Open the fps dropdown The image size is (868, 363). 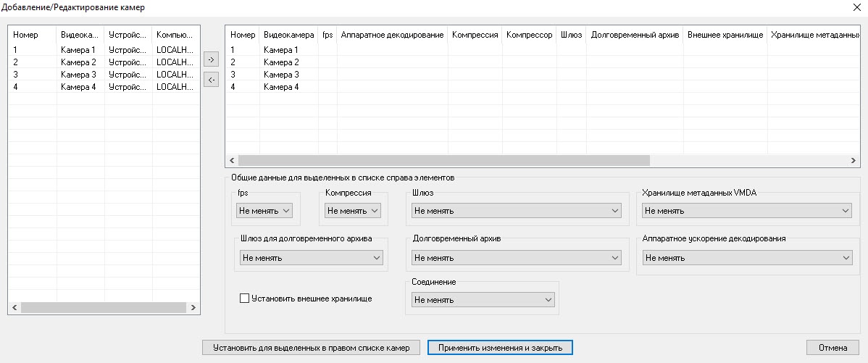click(x=264, y=210)
